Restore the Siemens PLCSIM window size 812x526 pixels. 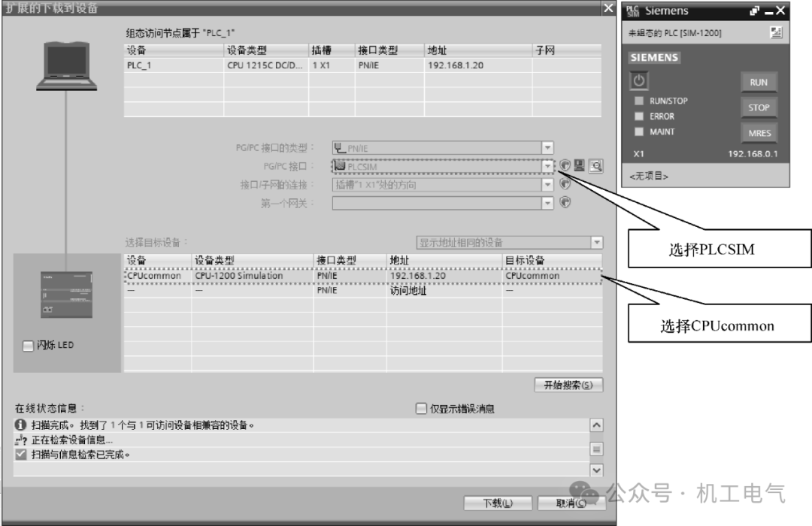click(755, 11)
